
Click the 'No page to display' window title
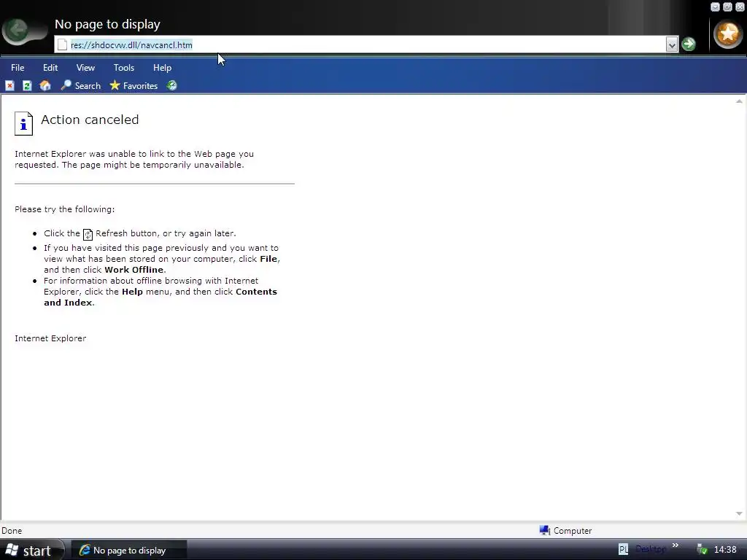click(108, 24)
